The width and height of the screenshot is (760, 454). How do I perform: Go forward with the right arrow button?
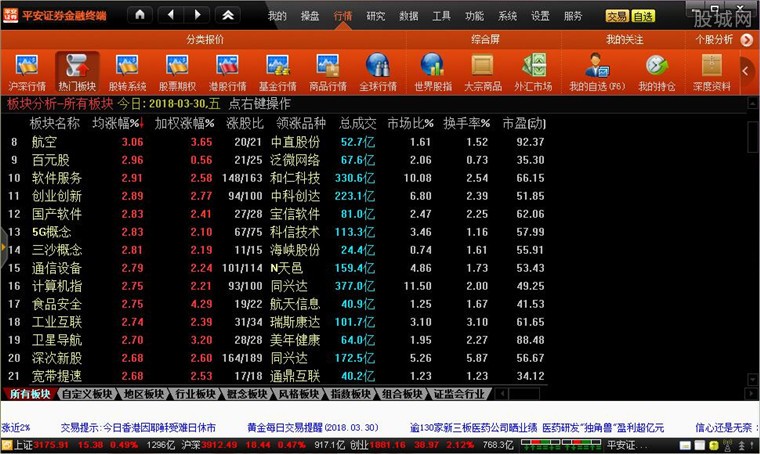[197, 15]
